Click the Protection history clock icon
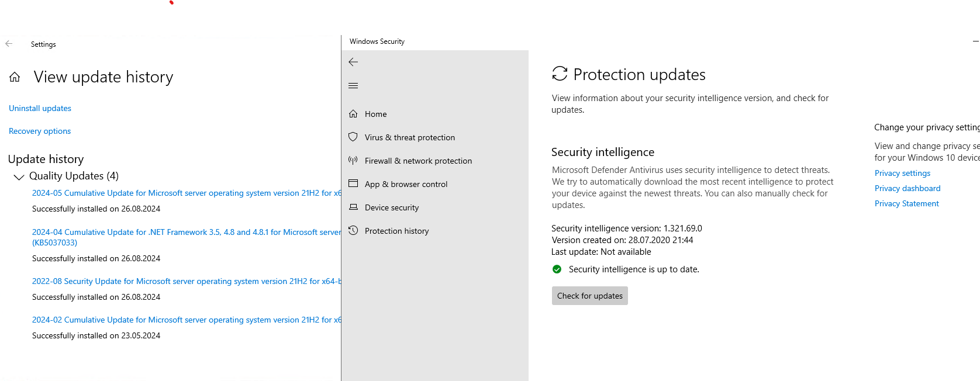 [353, 231]
